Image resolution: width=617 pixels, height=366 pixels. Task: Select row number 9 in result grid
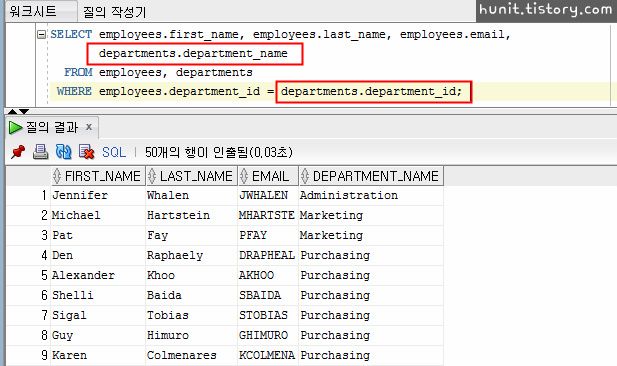point(28,356)
